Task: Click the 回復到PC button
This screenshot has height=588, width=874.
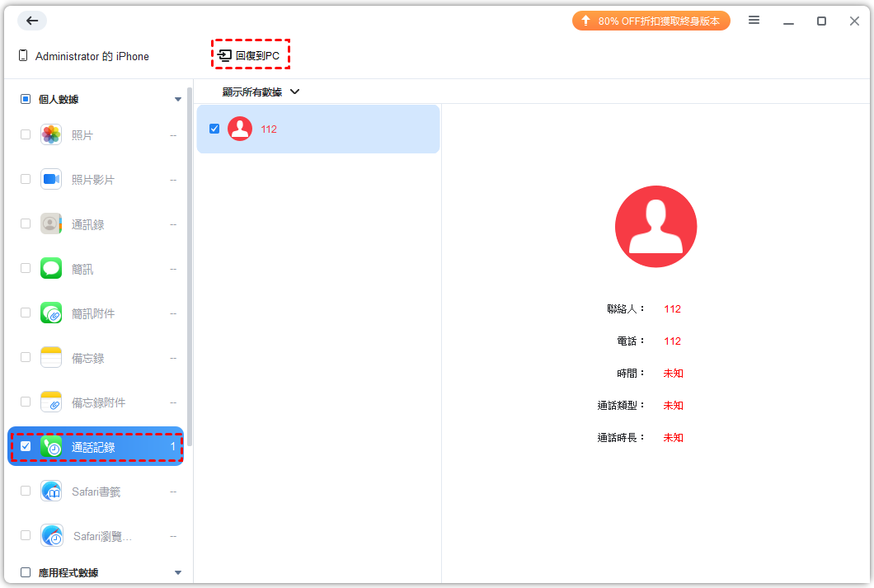Action: 250,55
